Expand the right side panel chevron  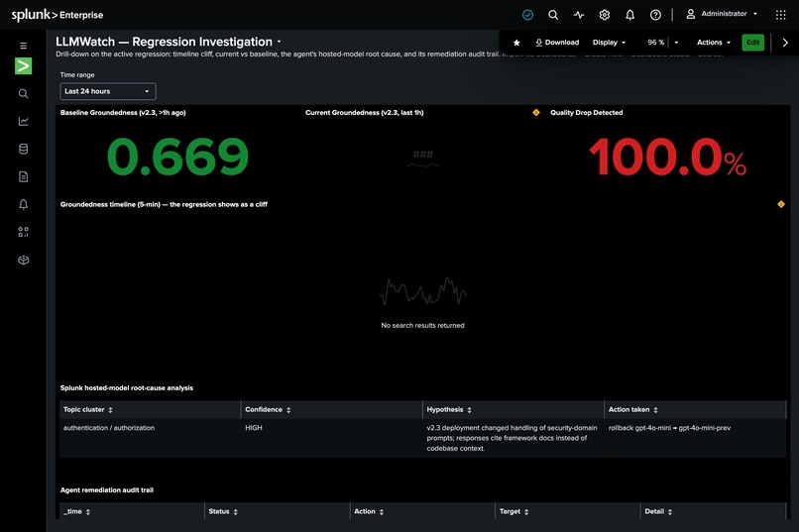tap(785, 43)
